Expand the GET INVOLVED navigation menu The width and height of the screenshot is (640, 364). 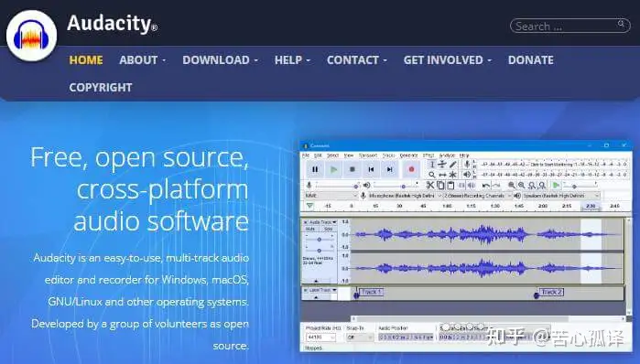coord(448,60)
